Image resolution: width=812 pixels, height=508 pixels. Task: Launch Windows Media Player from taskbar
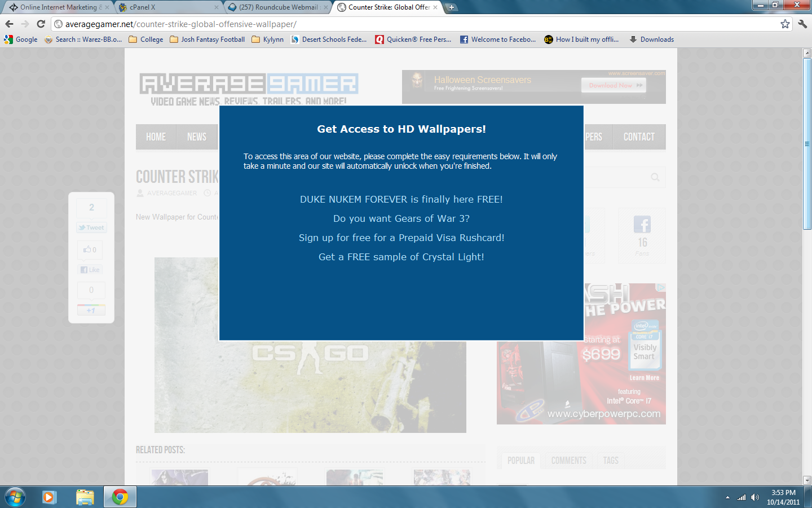50,497
